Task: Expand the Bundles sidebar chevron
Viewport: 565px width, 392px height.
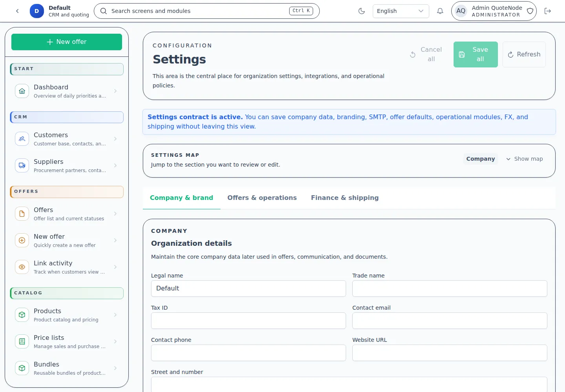Action: [115, 368]
